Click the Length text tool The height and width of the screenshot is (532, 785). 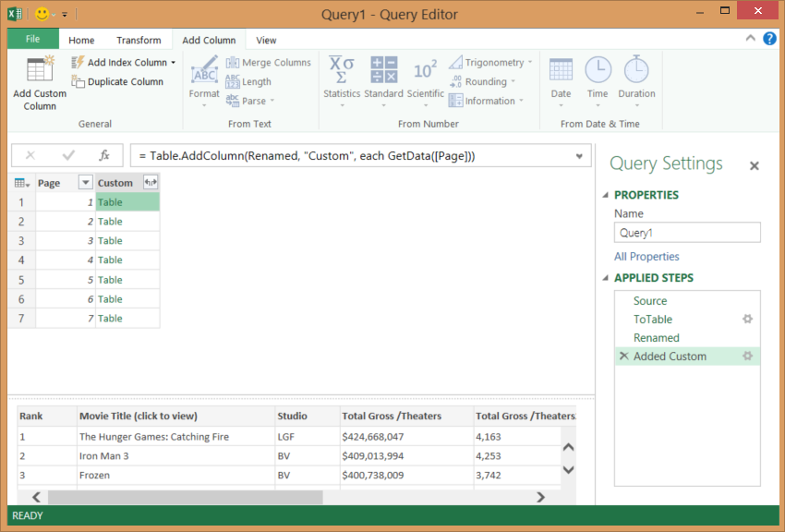[x=248, y=81]
